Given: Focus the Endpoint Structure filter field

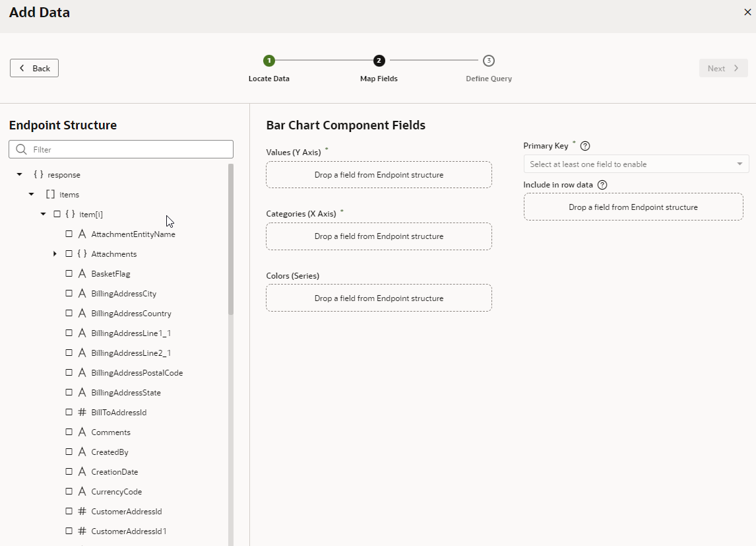Looking at the screenshot, I should point(121,149).
